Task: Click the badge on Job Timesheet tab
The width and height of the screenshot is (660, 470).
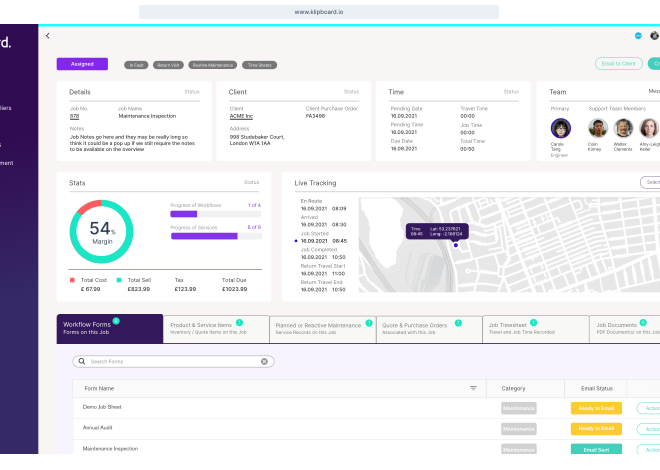Action: 533,323
